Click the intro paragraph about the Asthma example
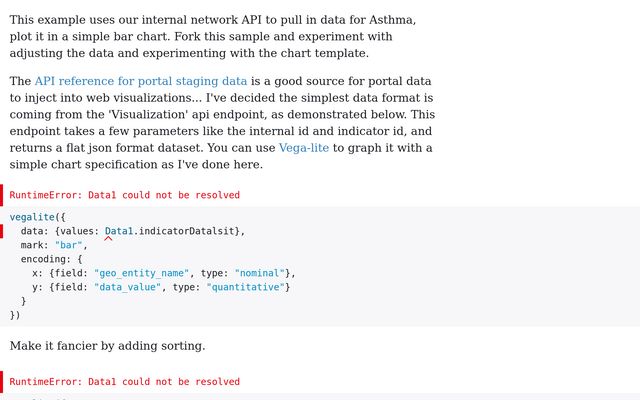Screen dimensions: 640x400 click(212, 36)
